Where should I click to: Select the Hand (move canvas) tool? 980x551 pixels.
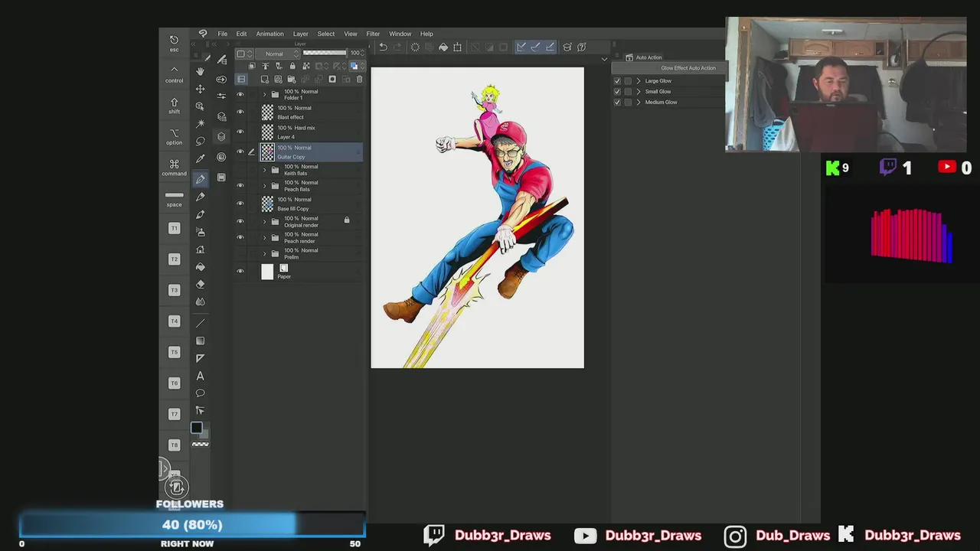point(200,71)
